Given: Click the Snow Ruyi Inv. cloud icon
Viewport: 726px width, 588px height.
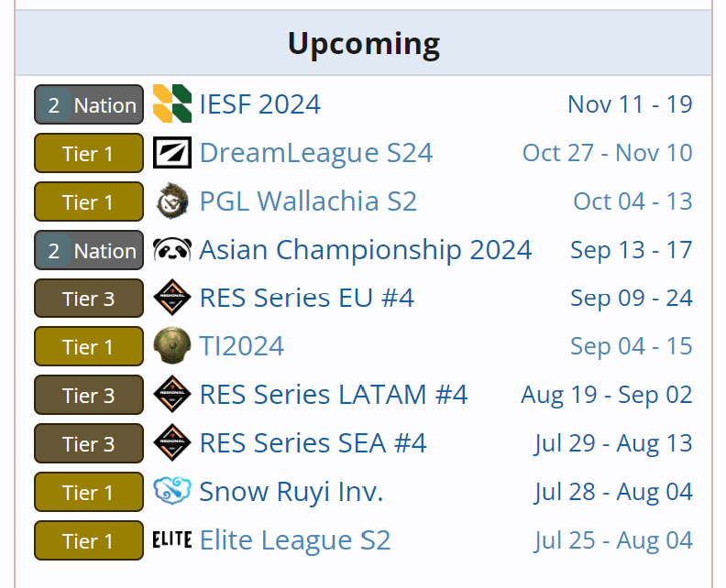Looking at the screenshot, I should click(x=172, y=492).
